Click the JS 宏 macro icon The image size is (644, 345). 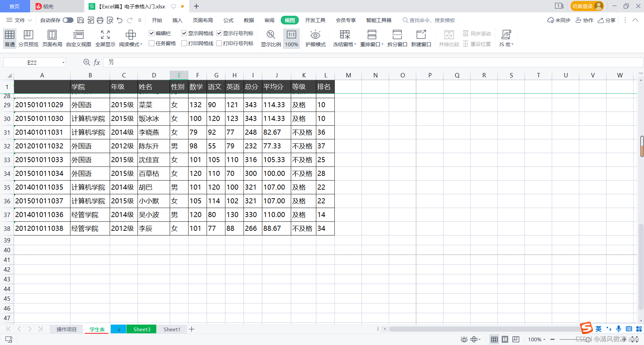click(506, 35)
